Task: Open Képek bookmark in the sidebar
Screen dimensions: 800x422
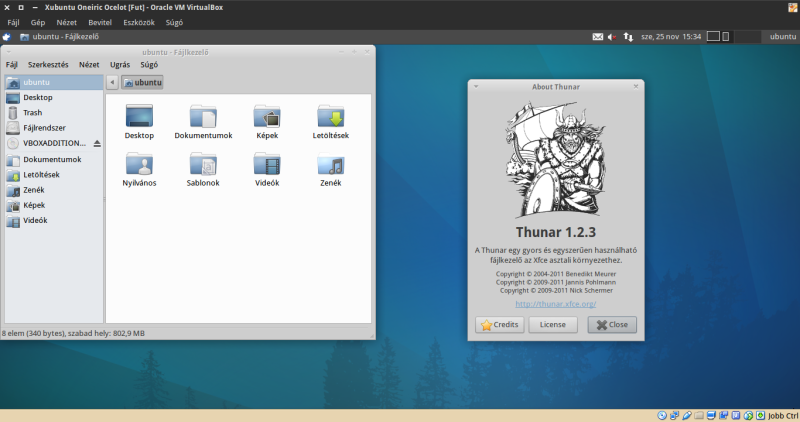Action: (54, 206)
